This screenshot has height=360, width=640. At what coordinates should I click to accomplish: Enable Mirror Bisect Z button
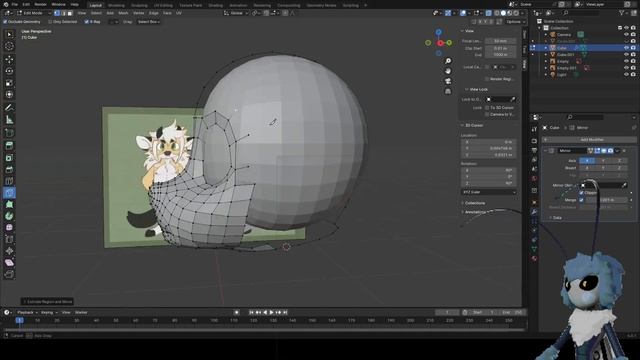click(619, 168)
